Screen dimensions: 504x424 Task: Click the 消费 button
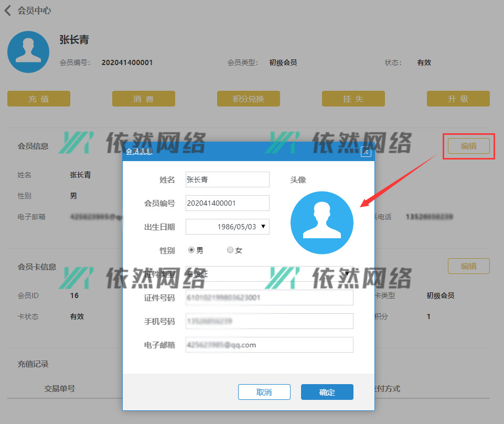(x=143, y=99)
